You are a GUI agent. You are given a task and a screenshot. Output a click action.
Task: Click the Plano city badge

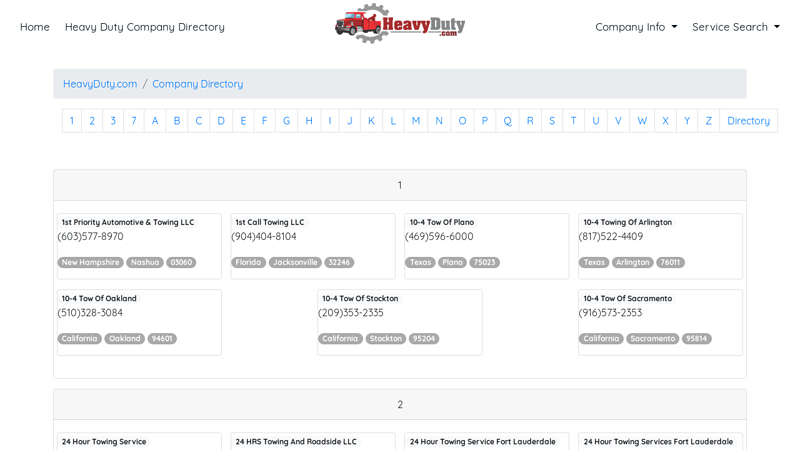(453, 262)
